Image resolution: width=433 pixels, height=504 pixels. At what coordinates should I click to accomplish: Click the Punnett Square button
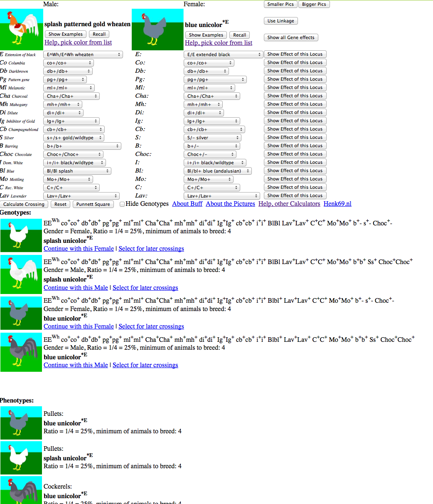click(x=93, y=204)
